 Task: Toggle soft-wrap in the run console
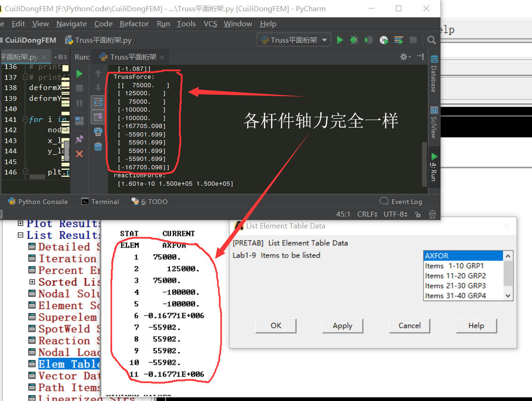pyautogui.click(x=99, y=102)
